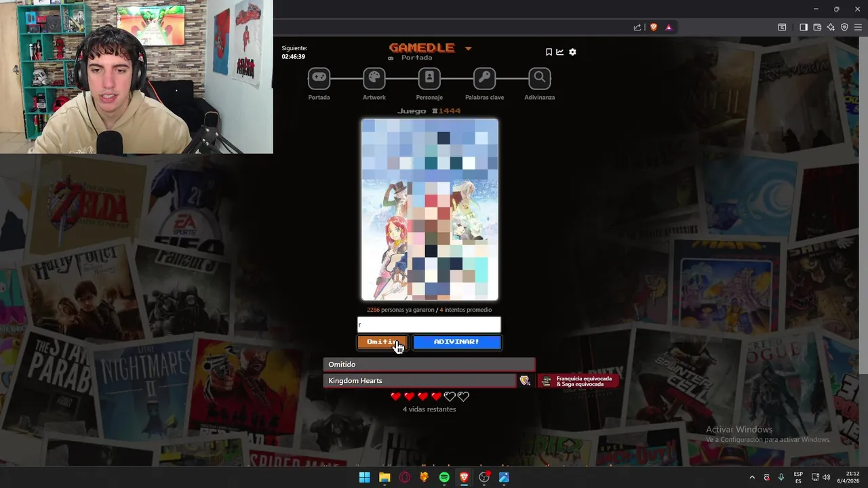Click the GAMEDLE logo title

pyautogui.click(x=422, y=47)
